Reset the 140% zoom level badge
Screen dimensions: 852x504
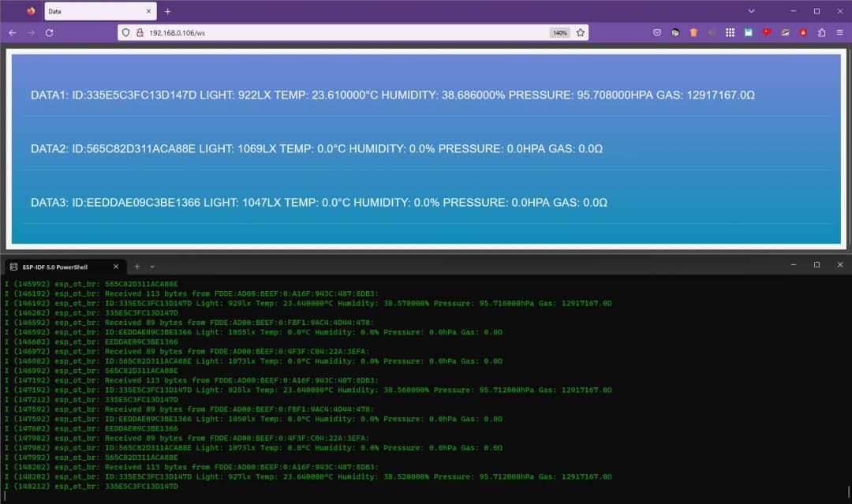pos(559,32)
